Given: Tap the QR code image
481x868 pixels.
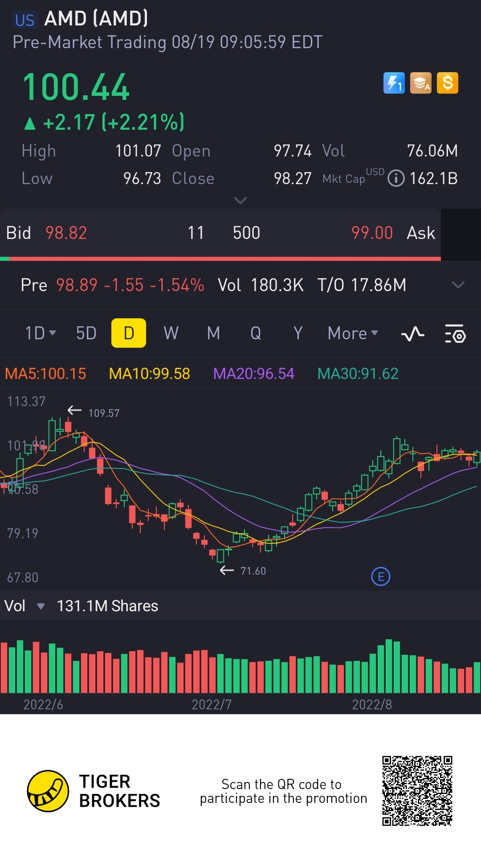Looking at the screenshot, I should coord(417,791).
